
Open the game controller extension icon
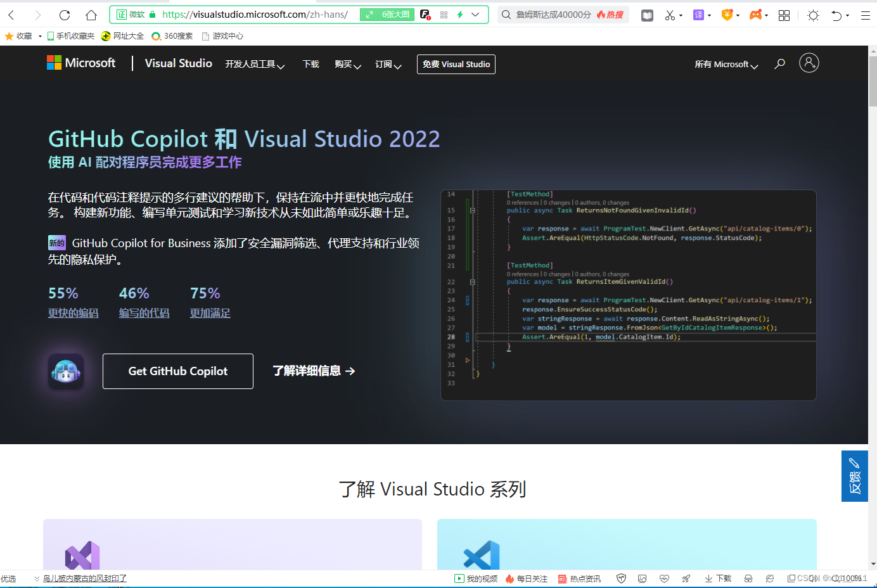click(x=755, y=15)
